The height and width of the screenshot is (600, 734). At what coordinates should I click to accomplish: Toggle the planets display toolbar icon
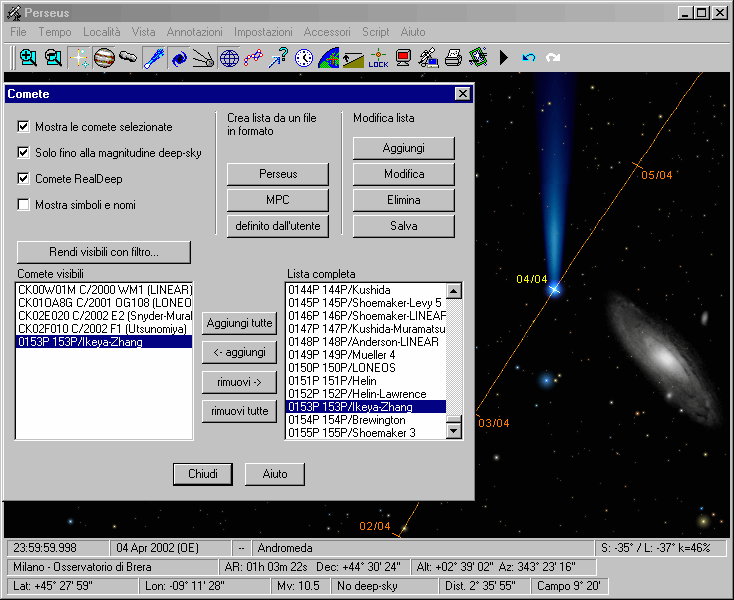point(104,58)
